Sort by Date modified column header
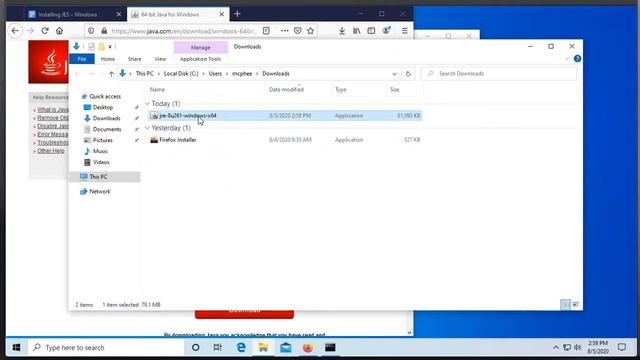 tap(286, 90)
